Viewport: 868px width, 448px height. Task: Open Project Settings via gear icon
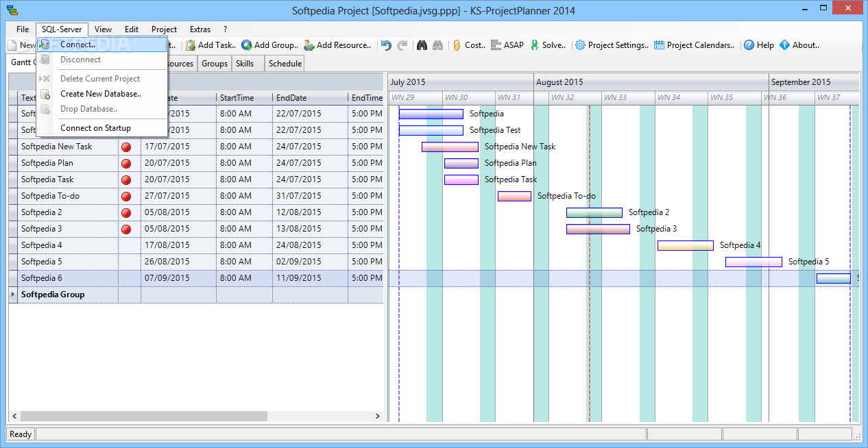[x=581, y=45]
